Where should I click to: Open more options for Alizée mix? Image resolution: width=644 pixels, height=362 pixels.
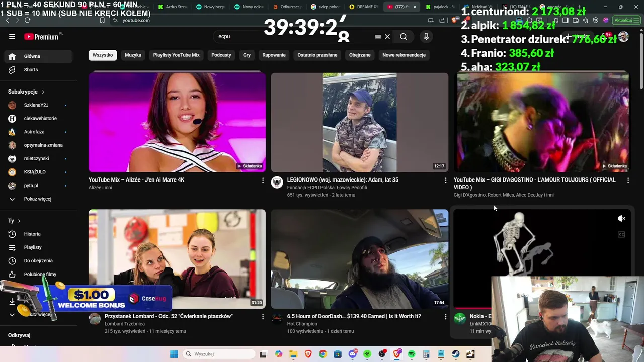tap(263, 180)
